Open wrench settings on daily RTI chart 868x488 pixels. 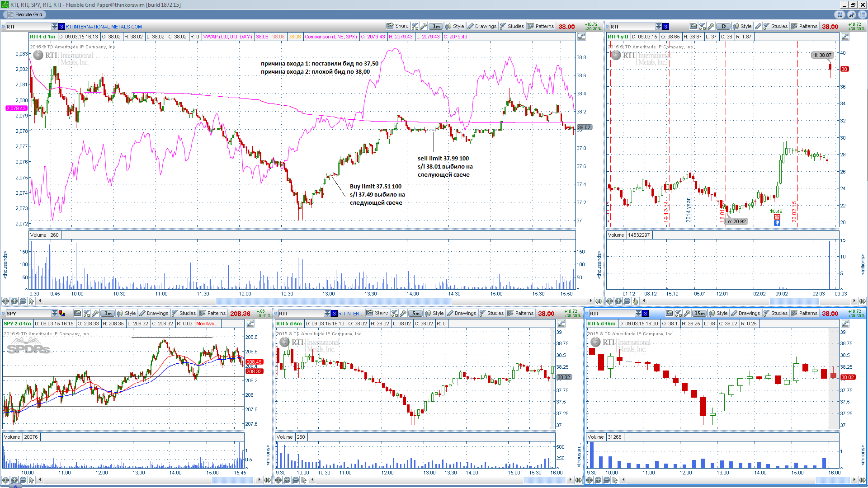pyautogui.click(x=711, y=26)
